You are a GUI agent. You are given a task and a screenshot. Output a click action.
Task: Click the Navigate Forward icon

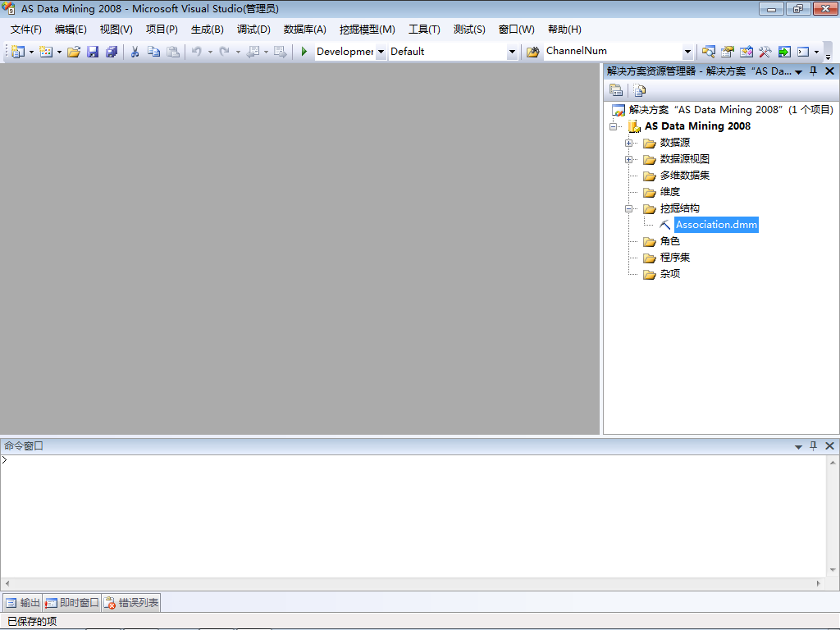(x=281, y=52)
